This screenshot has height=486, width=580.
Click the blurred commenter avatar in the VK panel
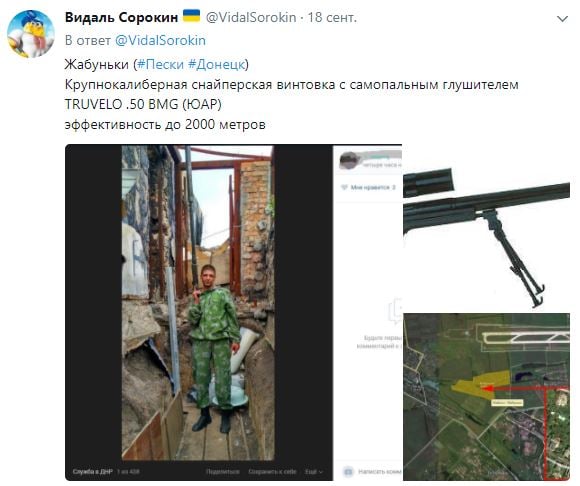coord(349,161)
